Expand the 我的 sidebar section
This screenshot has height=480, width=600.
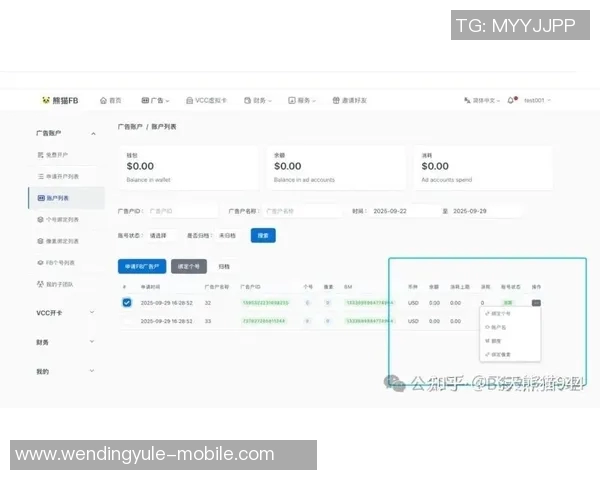pyautogui.click(x=66, y=371)
